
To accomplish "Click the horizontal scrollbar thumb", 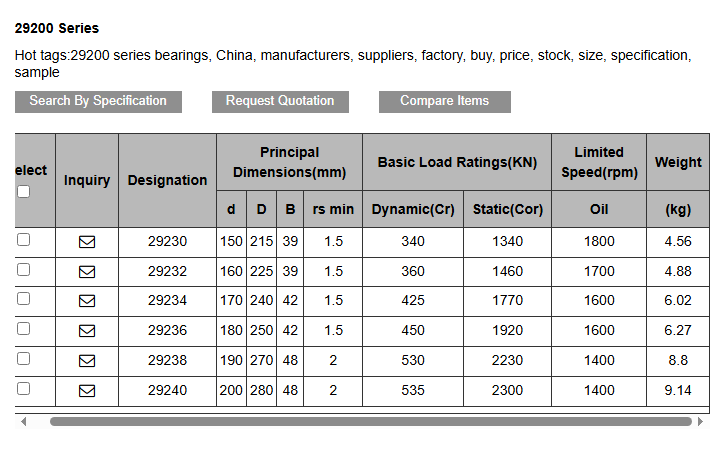I will click(x=371, y=421).
